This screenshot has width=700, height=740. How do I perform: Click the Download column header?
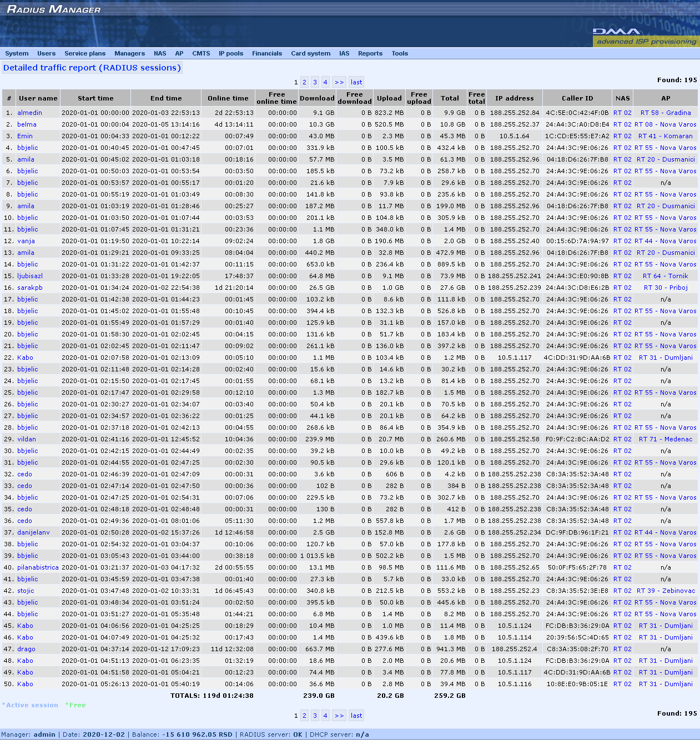(317, 98)
